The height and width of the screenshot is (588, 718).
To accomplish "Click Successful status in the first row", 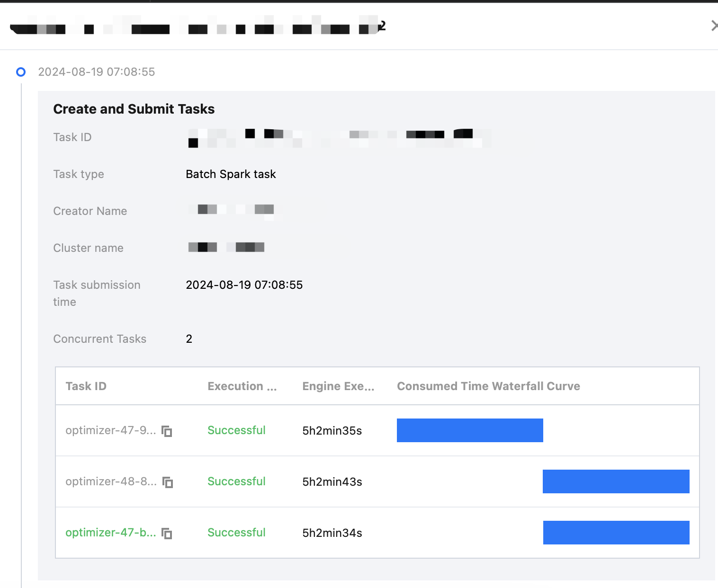I will (236, 430).
